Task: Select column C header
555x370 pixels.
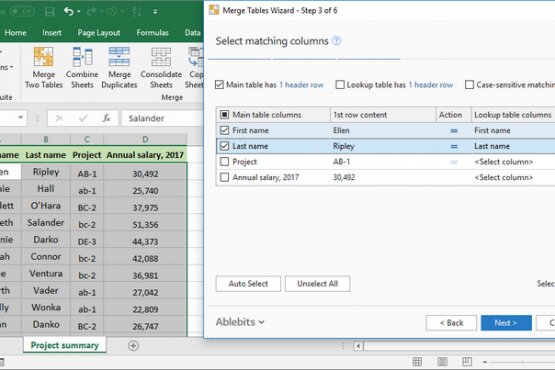Action: (87, 140)
